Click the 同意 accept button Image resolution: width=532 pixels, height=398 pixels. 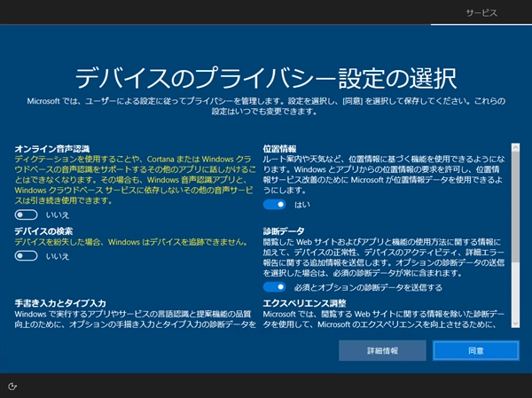(x=476, y=351)
